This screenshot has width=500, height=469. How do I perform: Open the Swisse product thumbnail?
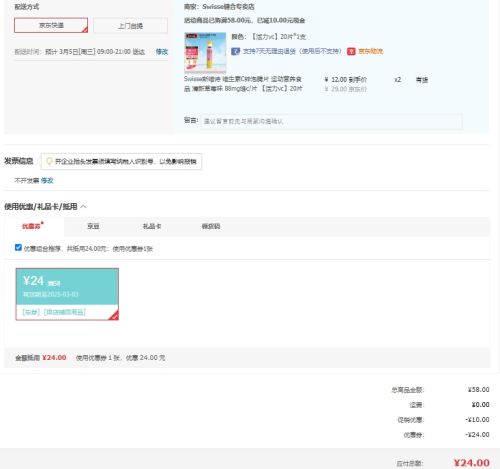click(x=205, y=52)
